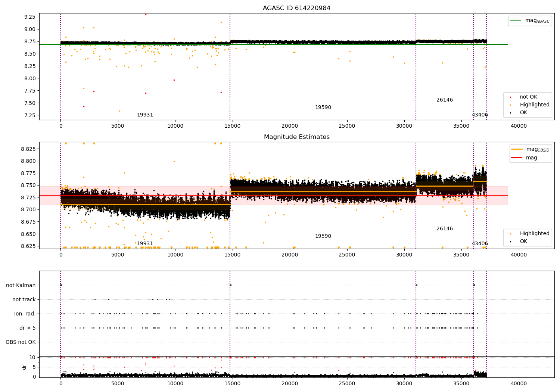Click the rotated 'dr' axis label
The height and width of the screenshot is (392, 560).
[24, 367]
